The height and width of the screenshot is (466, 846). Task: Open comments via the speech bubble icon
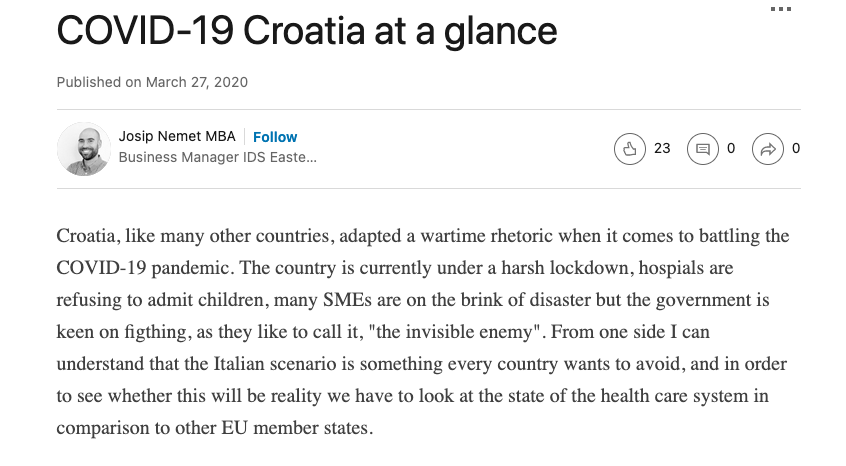pos(702,149)
